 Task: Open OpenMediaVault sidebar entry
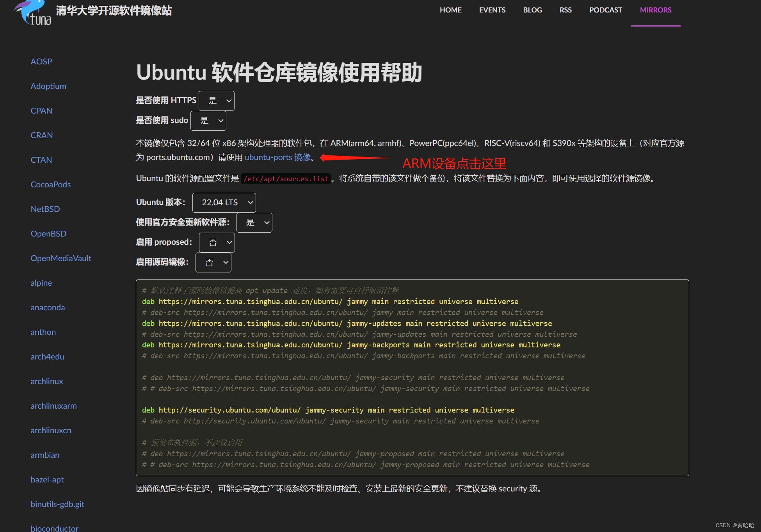click(x=61, y=258)
